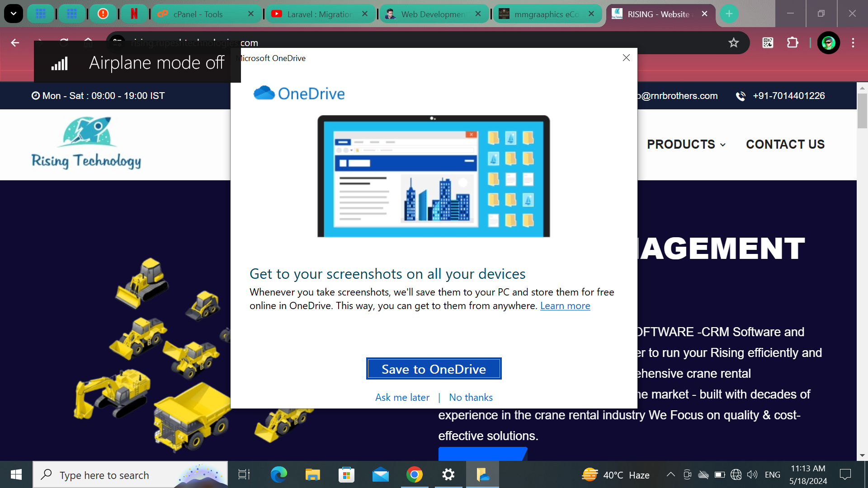Close the Laravel Migration tab
The image size is (868, 488).
point(365,14)
